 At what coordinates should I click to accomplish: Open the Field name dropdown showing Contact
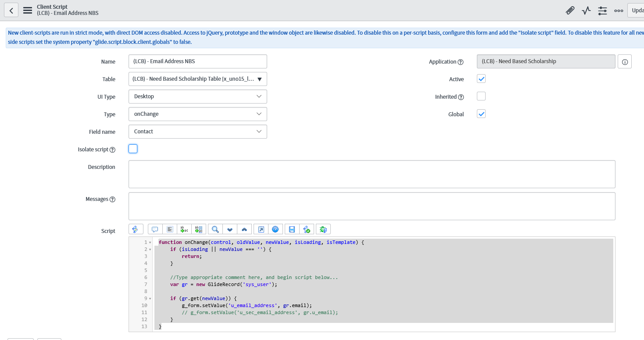point(197,132)
